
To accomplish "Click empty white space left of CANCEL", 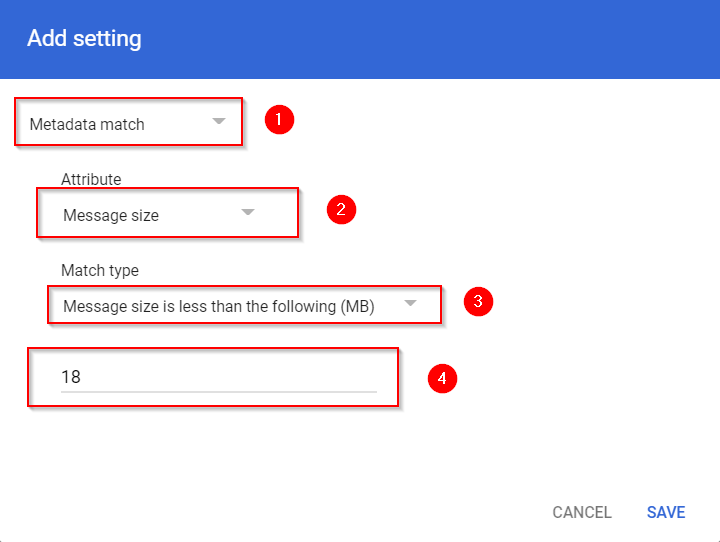I will pos(300,512).
